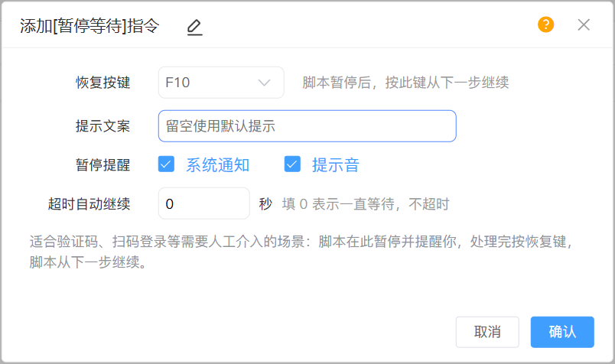This screenshot has height=364, width=615.
Task: Click the 超时自动继续 seconds input box
Action: tap(204, 203)
